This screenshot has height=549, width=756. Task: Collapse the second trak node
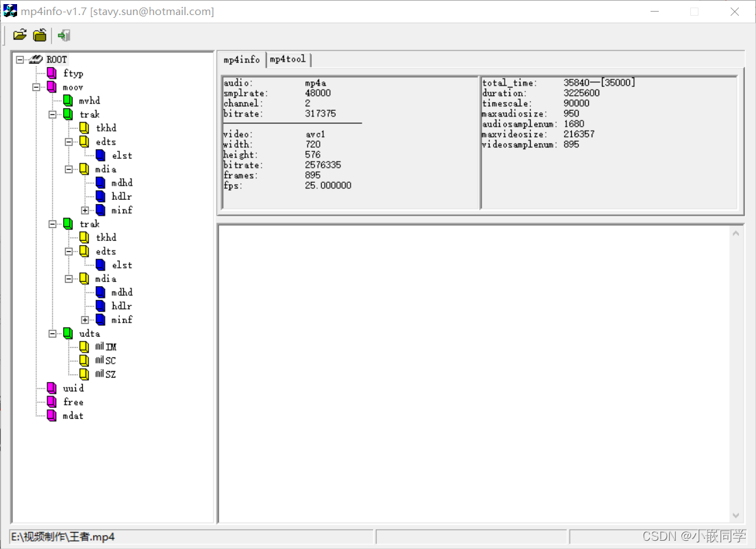click(53, 224)
